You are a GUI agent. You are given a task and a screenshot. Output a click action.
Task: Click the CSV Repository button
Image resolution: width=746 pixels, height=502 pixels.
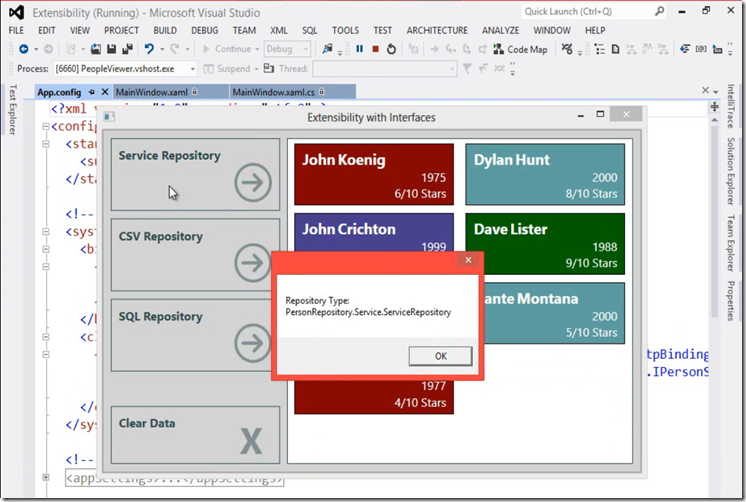tap(195, 255)
